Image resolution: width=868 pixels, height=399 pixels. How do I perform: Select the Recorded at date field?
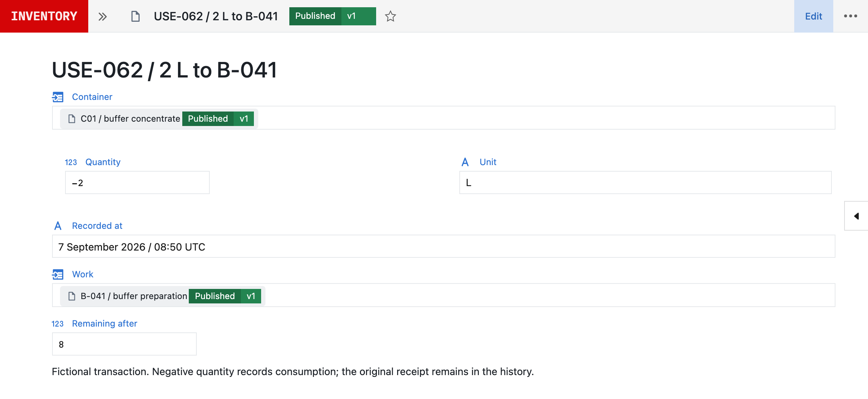(443, 247)
